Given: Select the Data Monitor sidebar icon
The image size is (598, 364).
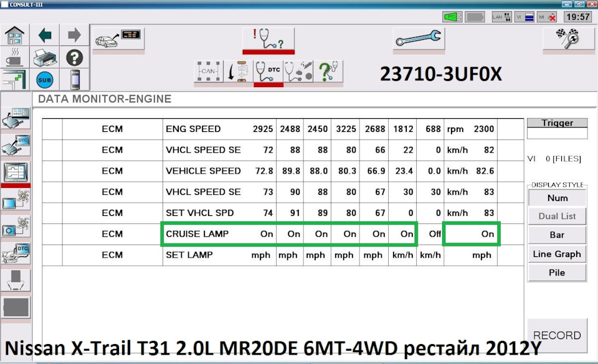Looking at the screenshot, I should 16,172.
